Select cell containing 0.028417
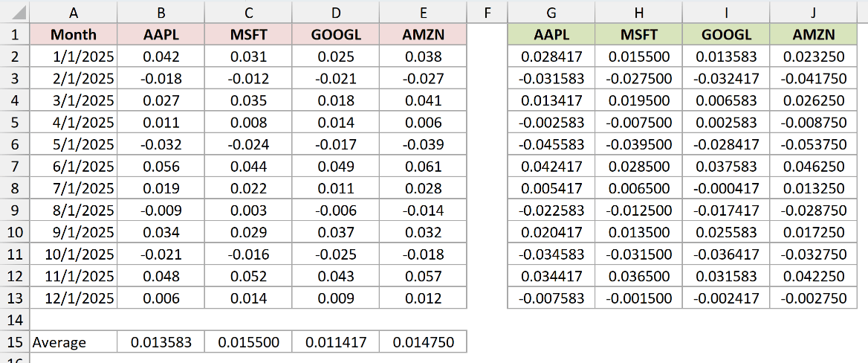This screenshot has height=363, width=868. pos(551,57)
